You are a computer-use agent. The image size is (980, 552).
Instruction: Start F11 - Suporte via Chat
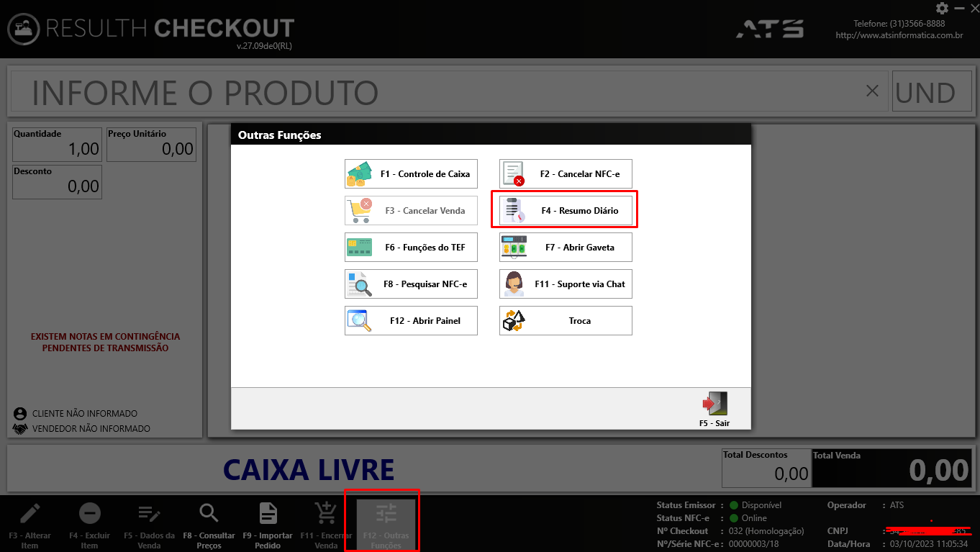[566, 284]
